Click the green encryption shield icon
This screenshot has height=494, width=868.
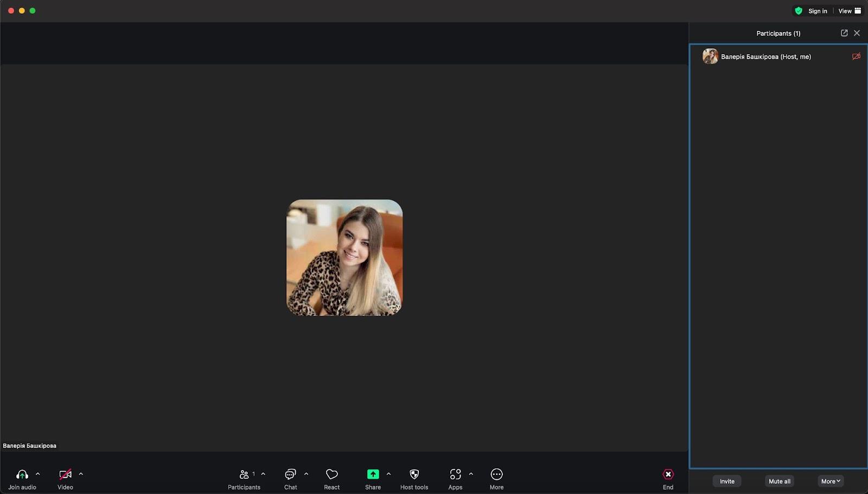[x=799, y=11]
